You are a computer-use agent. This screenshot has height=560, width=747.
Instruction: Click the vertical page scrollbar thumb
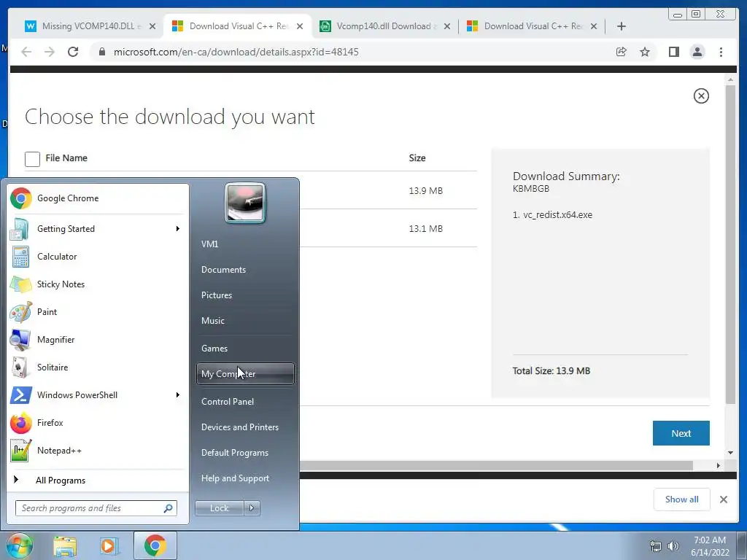730,245
